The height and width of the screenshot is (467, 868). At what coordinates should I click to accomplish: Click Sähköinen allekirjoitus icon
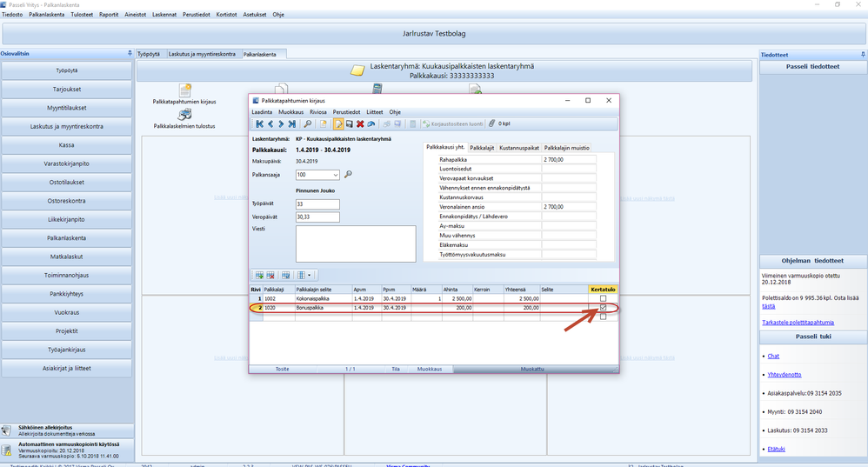tap(7, 430)
